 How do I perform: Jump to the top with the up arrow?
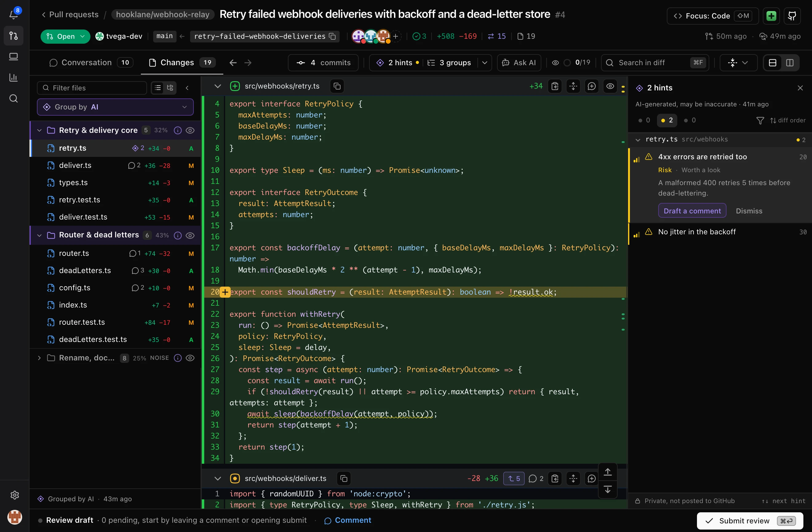click(608, 472)
